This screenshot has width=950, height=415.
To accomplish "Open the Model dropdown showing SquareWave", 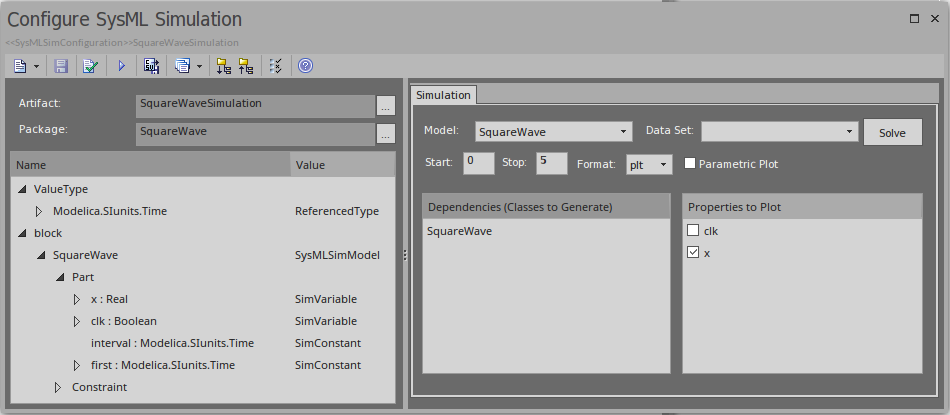I will click(x=553, y=131).
